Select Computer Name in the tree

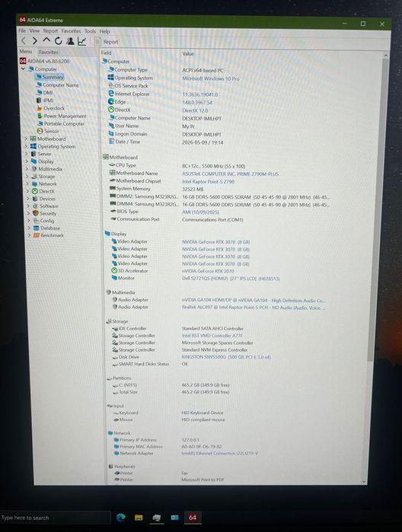(x=57, y=84)
